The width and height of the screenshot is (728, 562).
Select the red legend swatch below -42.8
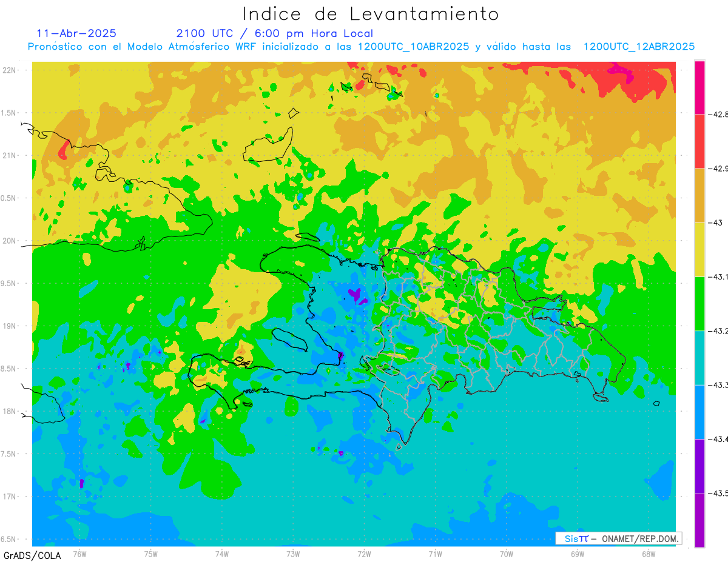coord(699,141)
